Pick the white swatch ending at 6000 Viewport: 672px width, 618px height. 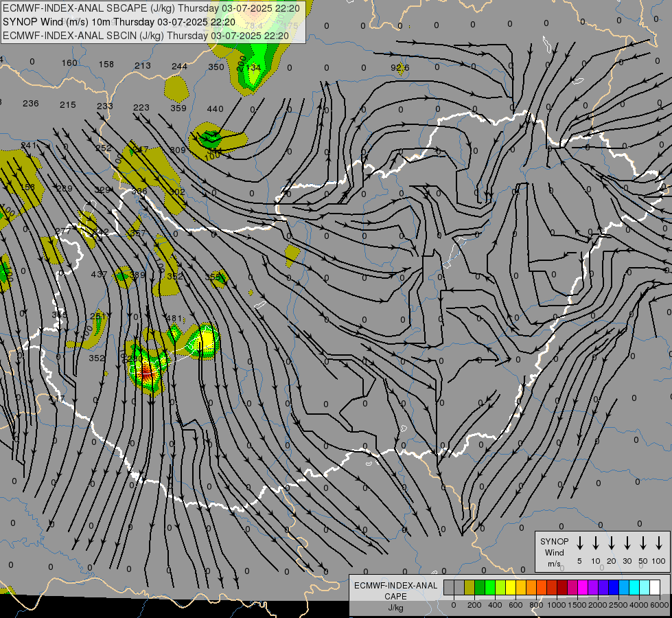[654, 588]
